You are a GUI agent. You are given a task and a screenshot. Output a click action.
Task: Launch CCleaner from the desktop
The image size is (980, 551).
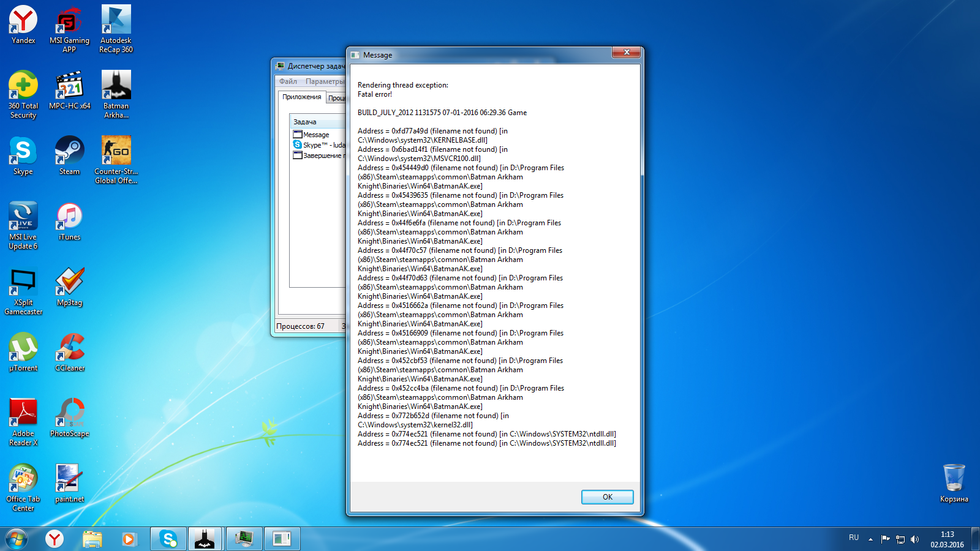tap(69, 352)
